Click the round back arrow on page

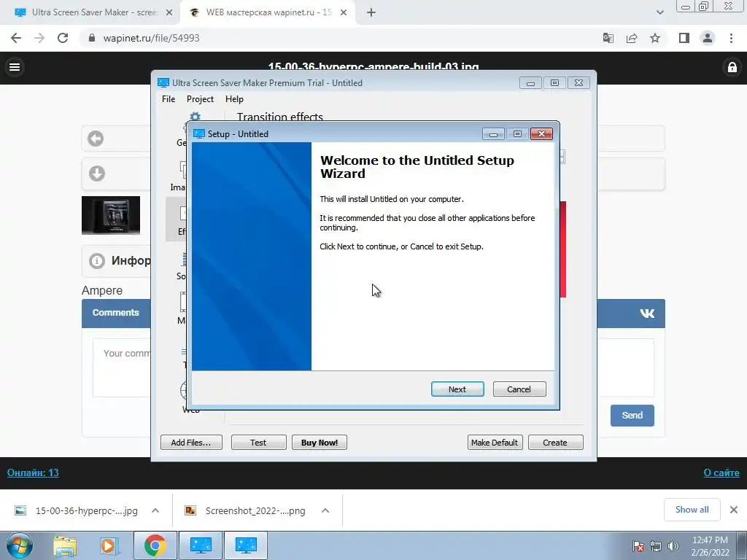pos(96,139)
